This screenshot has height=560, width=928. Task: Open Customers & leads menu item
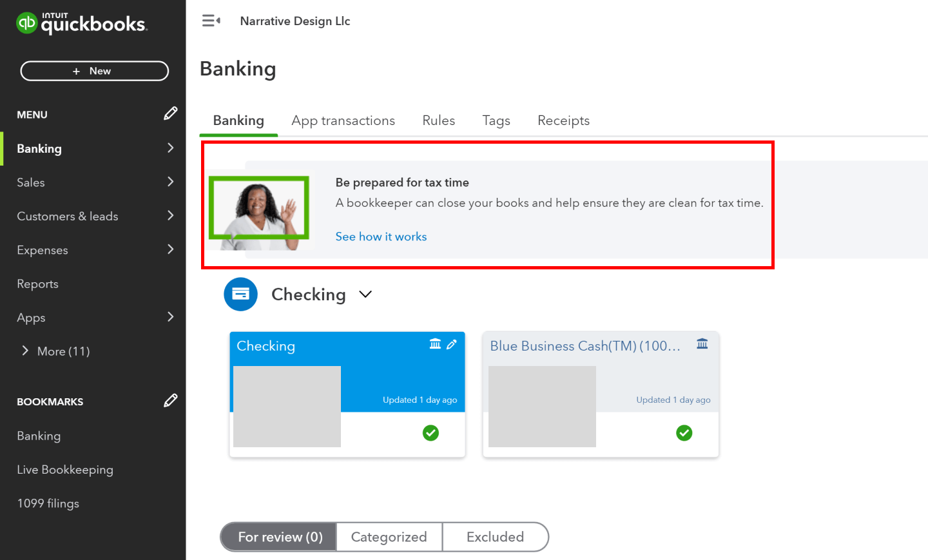(68, 217)
